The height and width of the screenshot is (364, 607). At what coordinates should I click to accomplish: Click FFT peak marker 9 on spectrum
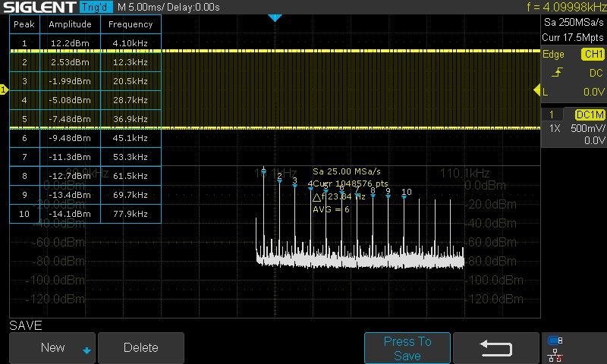click(x=388, y=193)
